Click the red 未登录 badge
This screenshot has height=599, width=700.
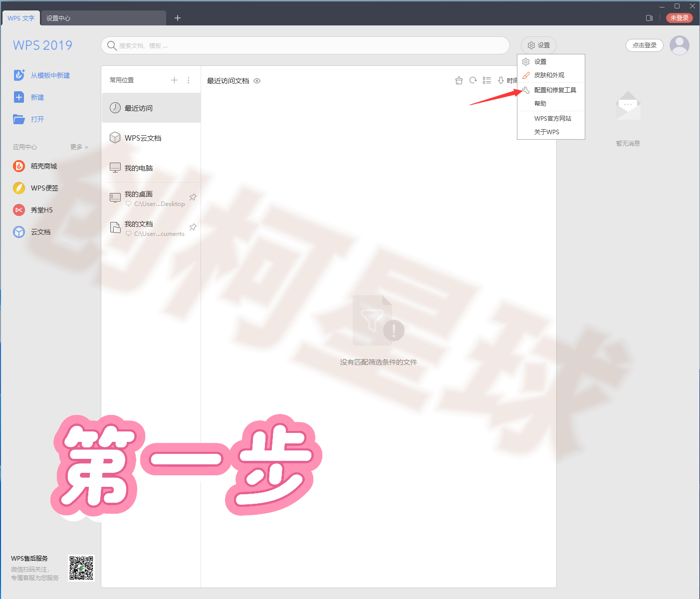click(x=680, y=18)
